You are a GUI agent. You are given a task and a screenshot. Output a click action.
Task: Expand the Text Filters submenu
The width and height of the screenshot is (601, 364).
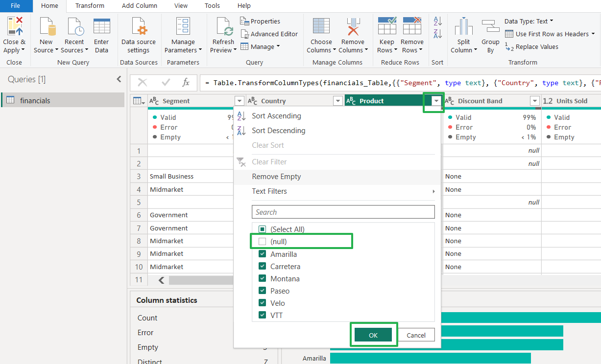pyautogui.click(x=433, y=191)
